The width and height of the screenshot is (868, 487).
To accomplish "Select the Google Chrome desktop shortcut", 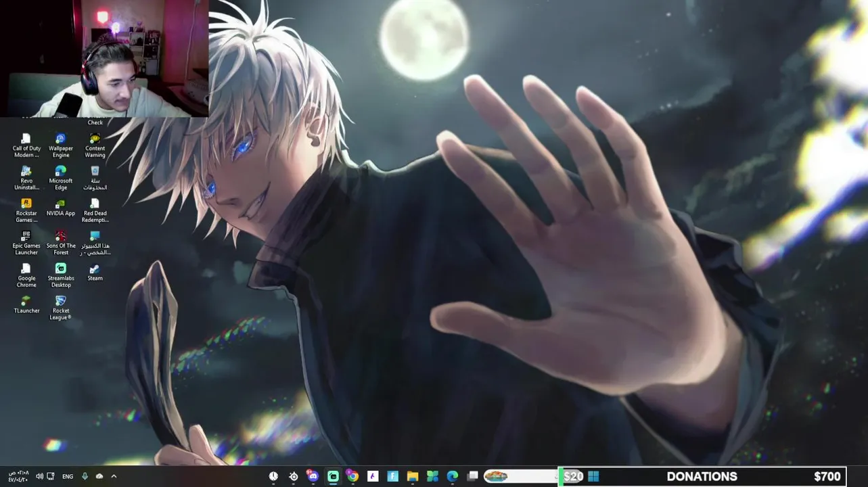I will 26,275.
